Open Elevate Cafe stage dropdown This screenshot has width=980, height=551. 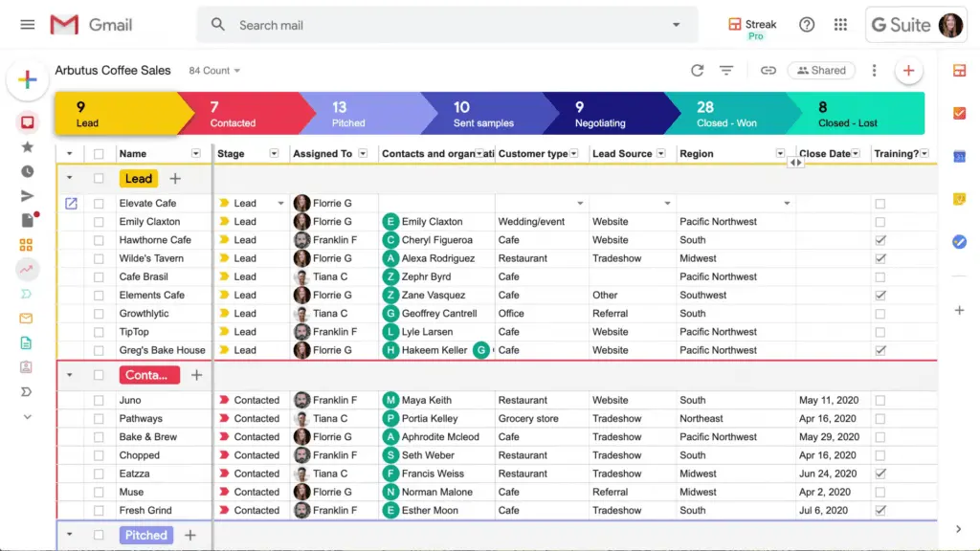[280, 204]
